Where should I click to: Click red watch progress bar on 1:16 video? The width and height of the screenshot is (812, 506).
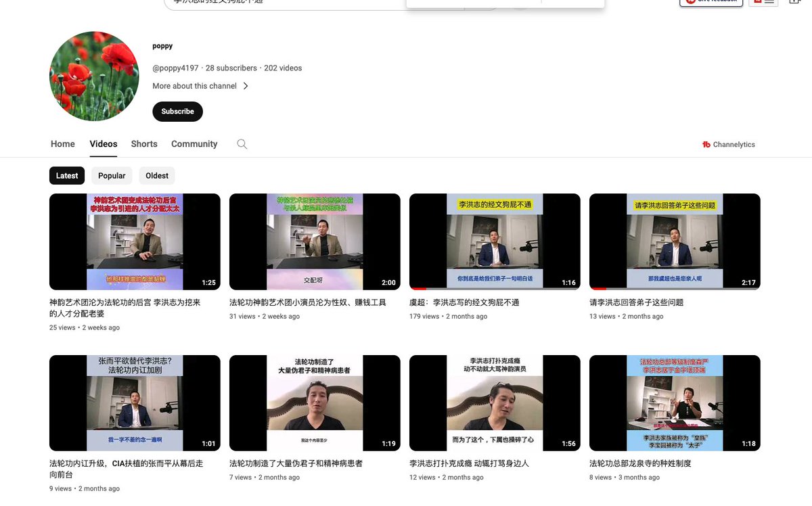point(418,289)
